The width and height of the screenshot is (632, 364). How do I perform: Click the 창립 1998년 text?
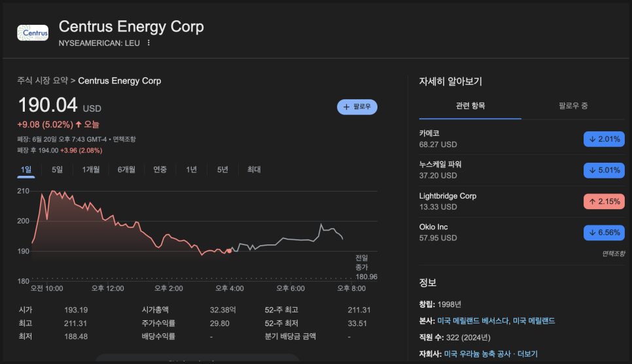coord(440,305)
